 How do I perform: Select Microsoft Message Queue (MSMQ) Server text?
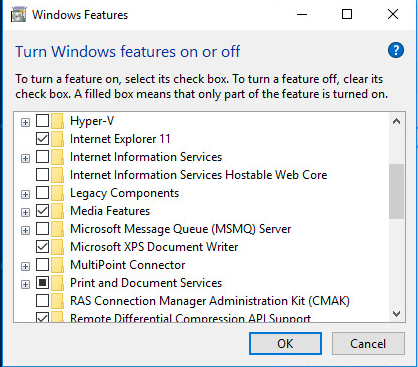click(181, 229)
